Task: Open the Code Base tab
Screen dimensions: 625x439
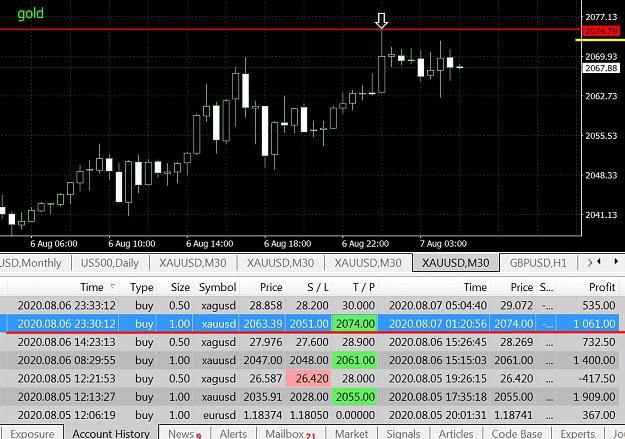Action: (517, 433)
